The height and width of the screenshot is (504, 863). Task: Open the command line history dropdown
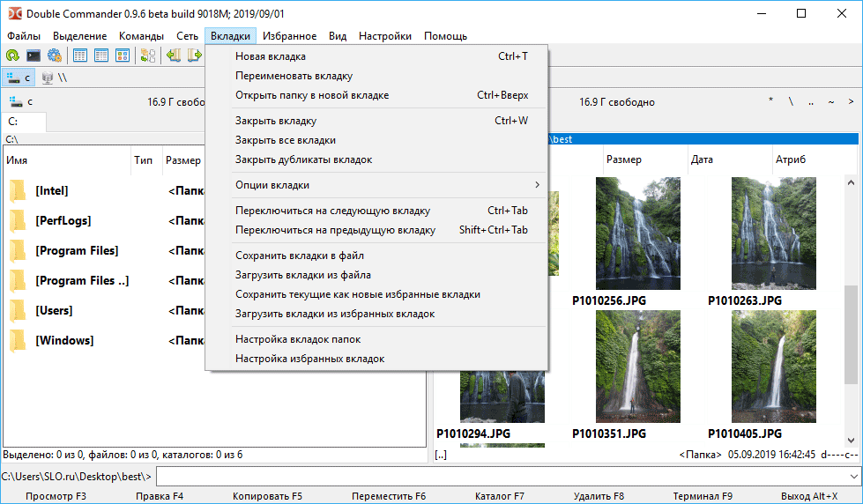[x=854, y=477]
